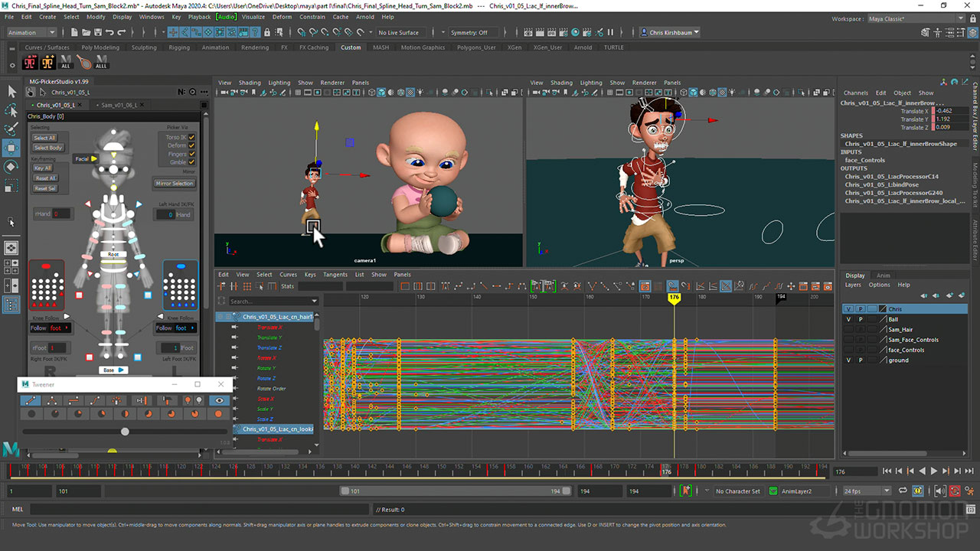The width and height of the screenshot is (980, 551).
Task: Click the Save scene icon
Action: [98, 32]
